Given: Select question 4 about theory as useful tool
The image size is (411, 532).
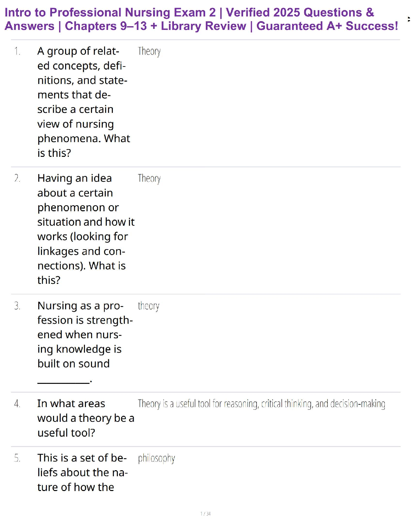Looking at the screenshot, I should (85, 418).
